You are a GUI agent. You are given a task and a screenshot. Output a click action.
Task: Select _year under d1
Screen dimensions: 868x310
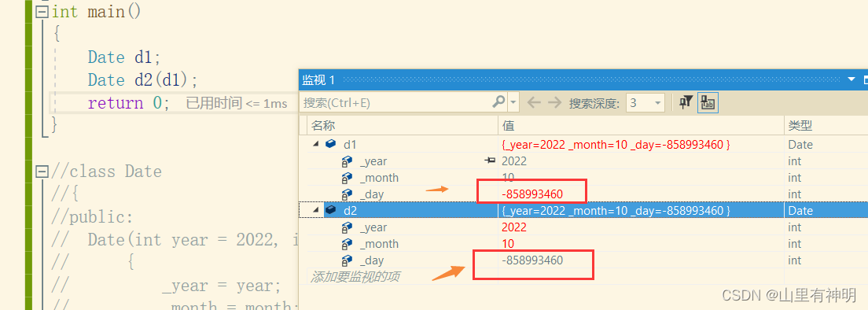373,161
